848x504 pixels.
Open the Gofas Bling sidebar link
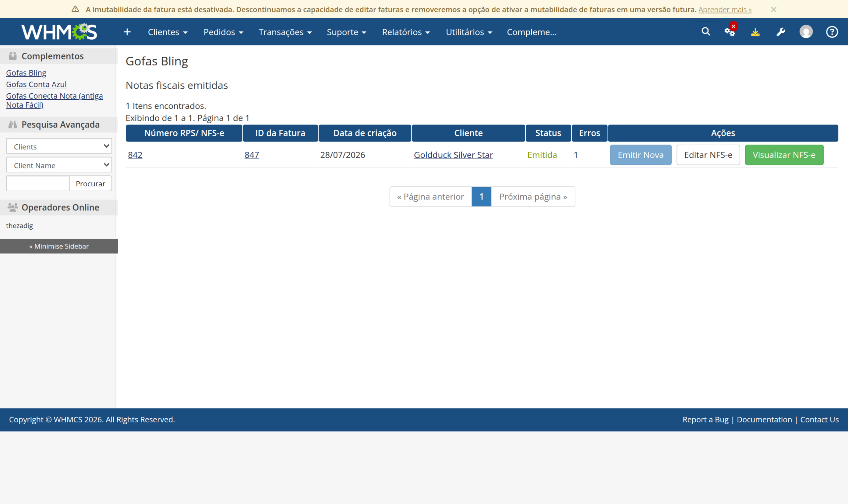pos(26,73)
